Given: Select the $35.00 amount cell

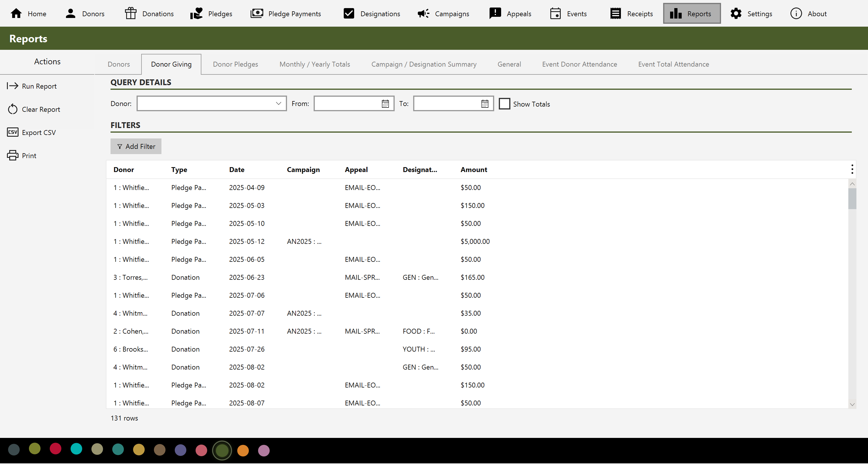Looking at the screenshot, I should [x=470, y=313].
